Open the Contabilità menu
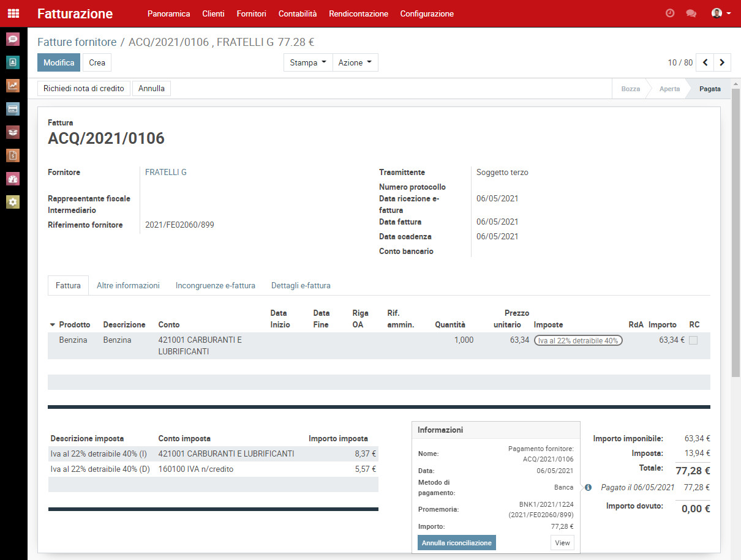 [x=298, y=13]
